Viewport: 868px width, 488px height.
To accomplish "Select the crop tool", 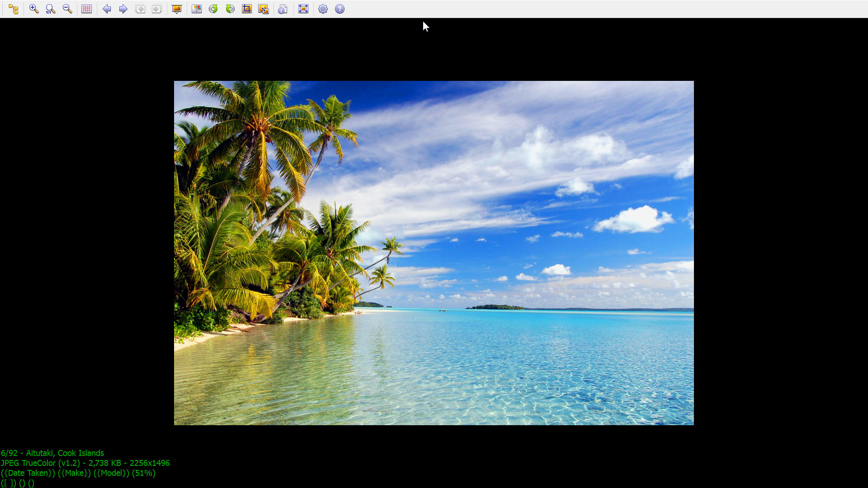I will (247, 9).
